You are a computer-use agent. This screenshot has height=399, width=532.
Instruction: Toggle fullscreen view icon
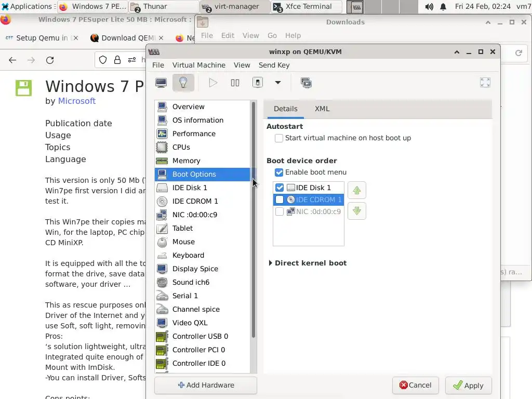[485, 83]
